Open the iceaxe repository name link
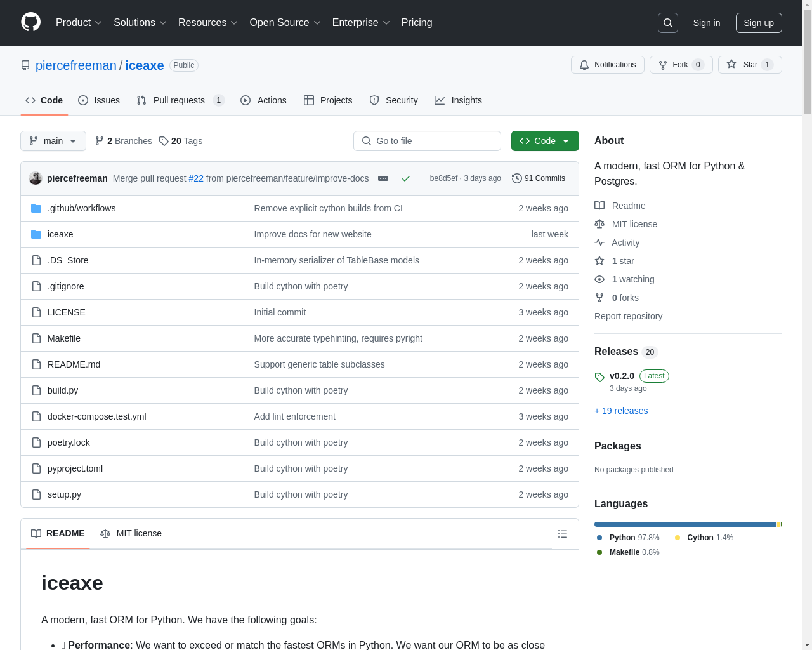This screenshot has height=650, width=812. tap(145, 65)
